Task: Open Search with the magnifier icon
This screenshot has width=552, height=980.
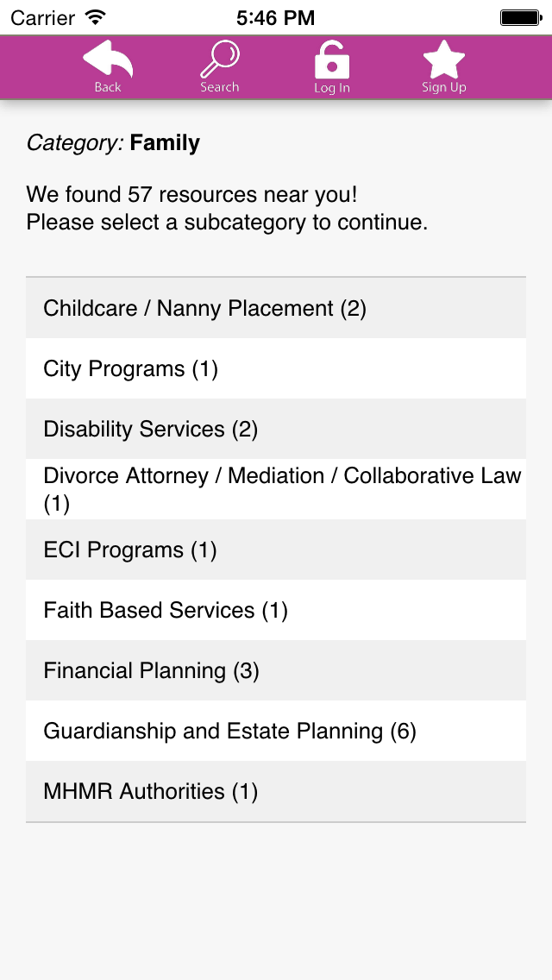Action: point(220,60)
